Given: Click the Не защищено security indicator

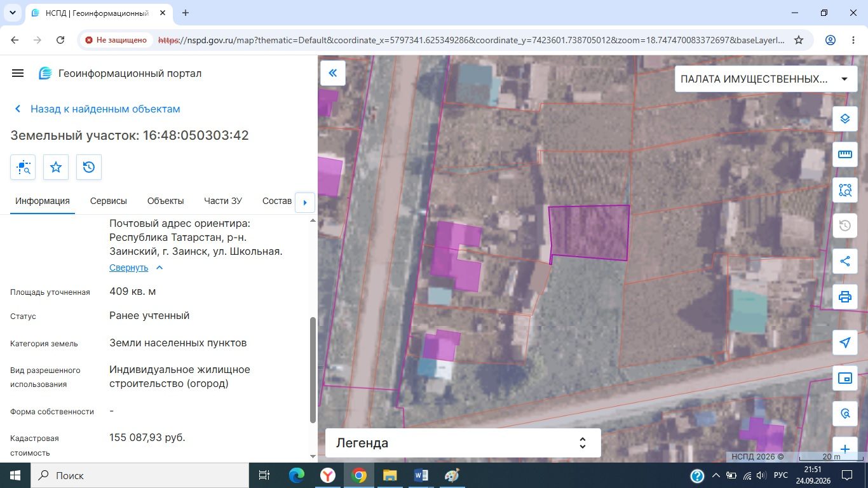Looking at the screenshot, I should tap(116, 40).
